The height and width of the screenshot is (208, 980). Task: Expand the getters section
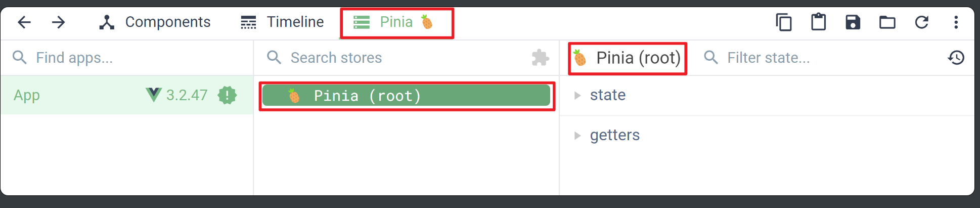[577, 136]
